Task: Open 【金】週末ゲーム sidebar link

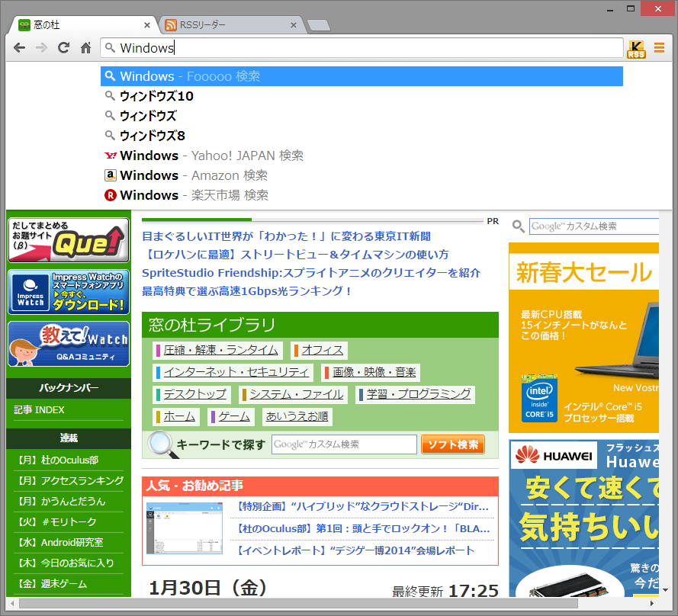Action: point(51,583)
